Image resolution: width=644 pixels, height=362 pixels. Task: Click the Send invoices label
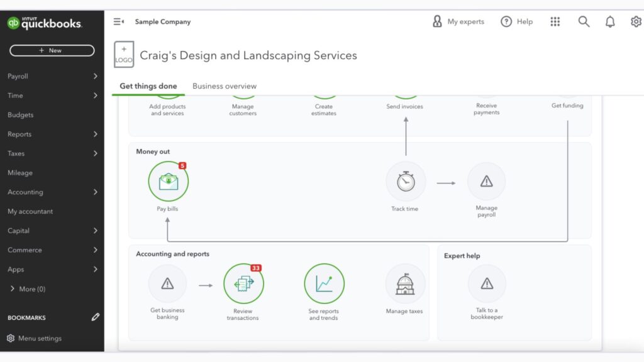click(x=404, y=106)
